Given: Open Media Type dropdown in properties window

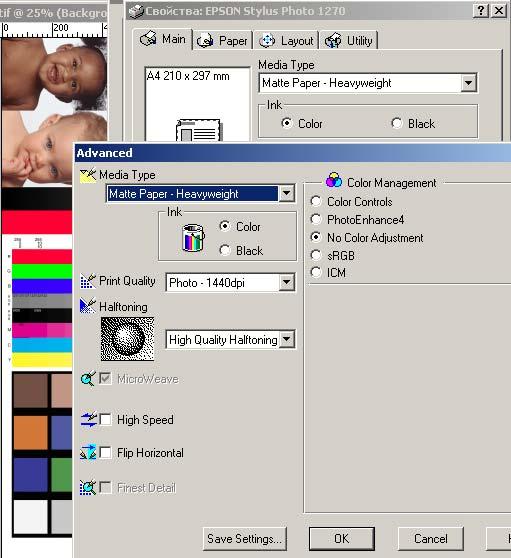Looking at the screenshot, I should click(469, 83).
